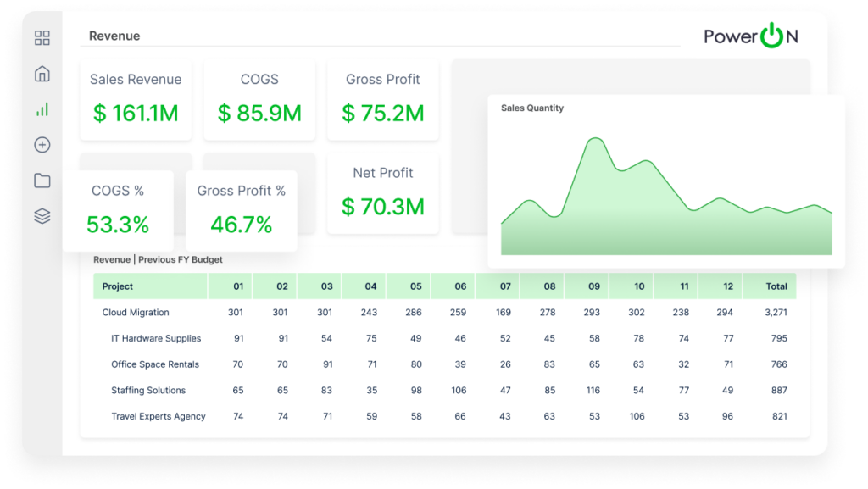Toggle the Revenue | Previous FY Budget view
This screenshot has width=868, height=489.
[159, 260]
